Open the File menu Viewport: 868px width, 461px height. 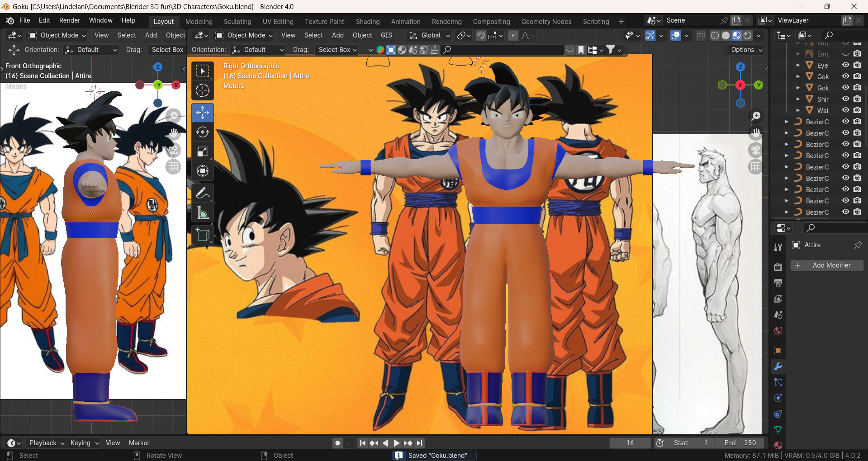(25, 20)
